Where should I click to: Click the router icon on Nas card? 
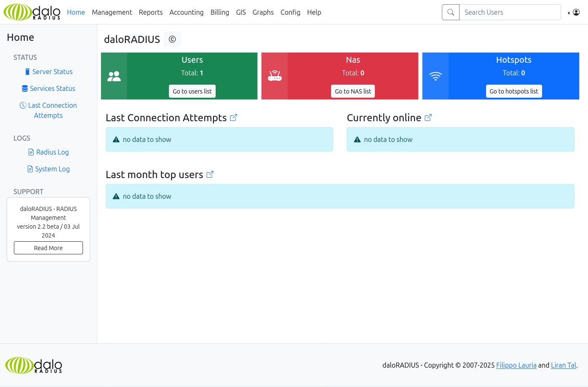point(275,76)
